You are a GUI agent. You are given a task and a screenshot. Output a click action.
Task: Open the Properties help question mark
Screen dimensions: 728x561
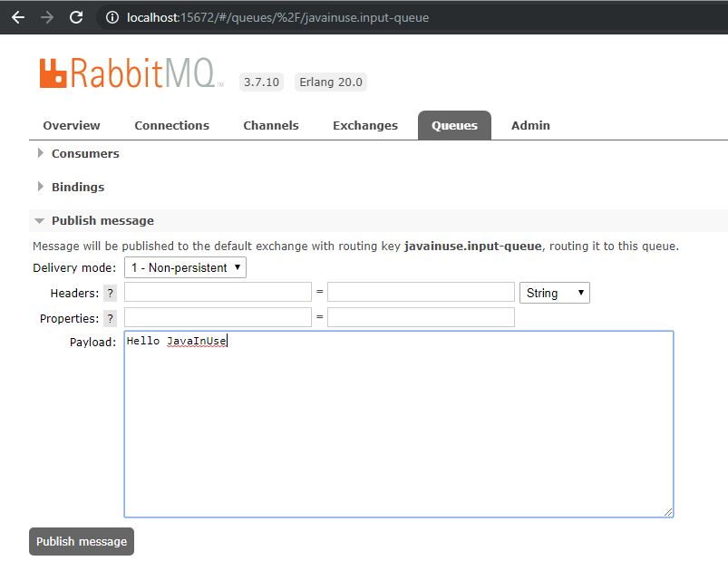pos(110,318)
